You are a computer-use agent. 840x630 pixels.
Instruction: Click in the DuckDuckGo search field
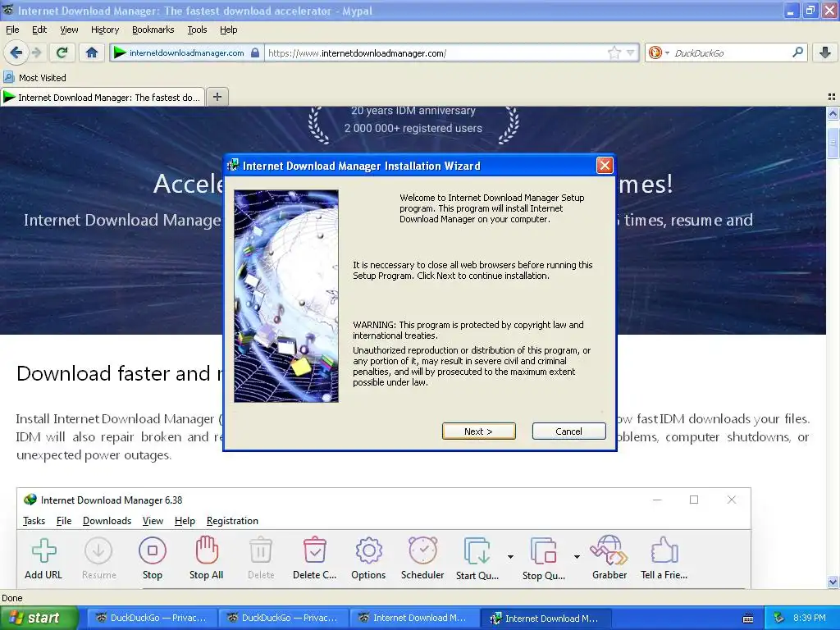(730, 52)
